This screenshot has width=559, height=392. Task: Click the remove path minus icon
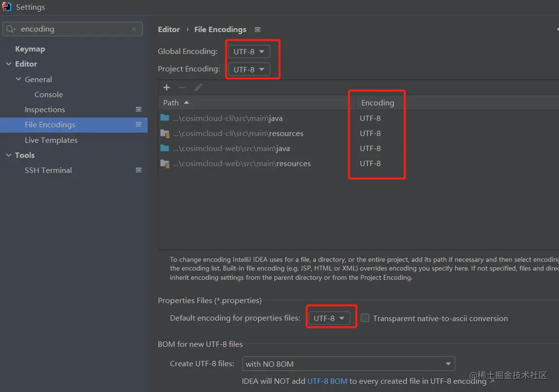tap(182, 87)
